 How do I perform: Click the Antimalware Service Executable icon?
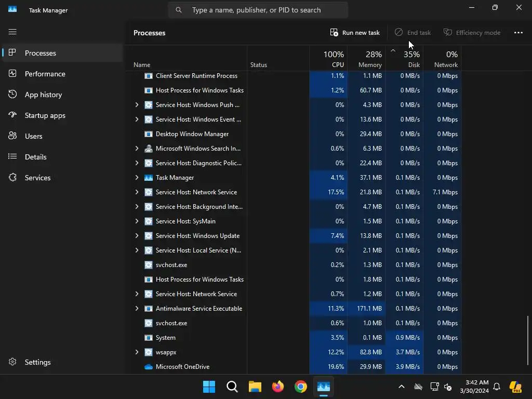[148, 309]
